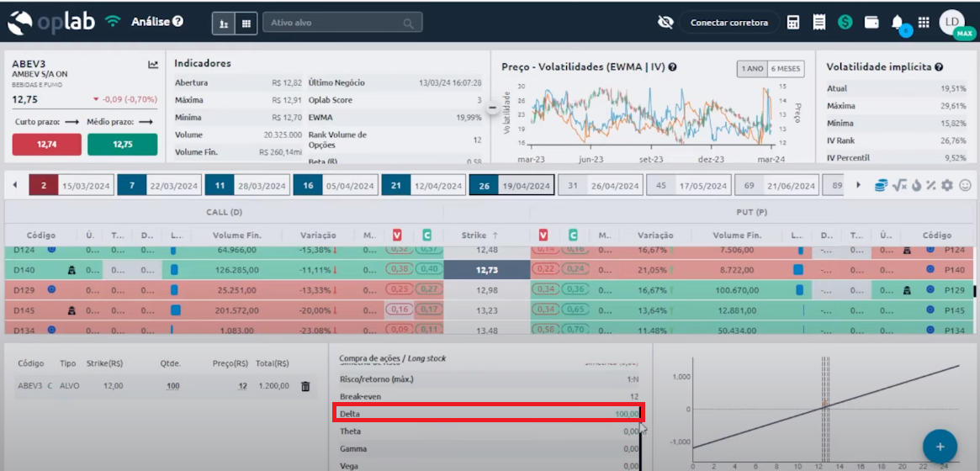Delete the ABEV3 position with trash icon
Image resolution: width=980 pixels, height=471 pixels.
[x=305, y=386]
